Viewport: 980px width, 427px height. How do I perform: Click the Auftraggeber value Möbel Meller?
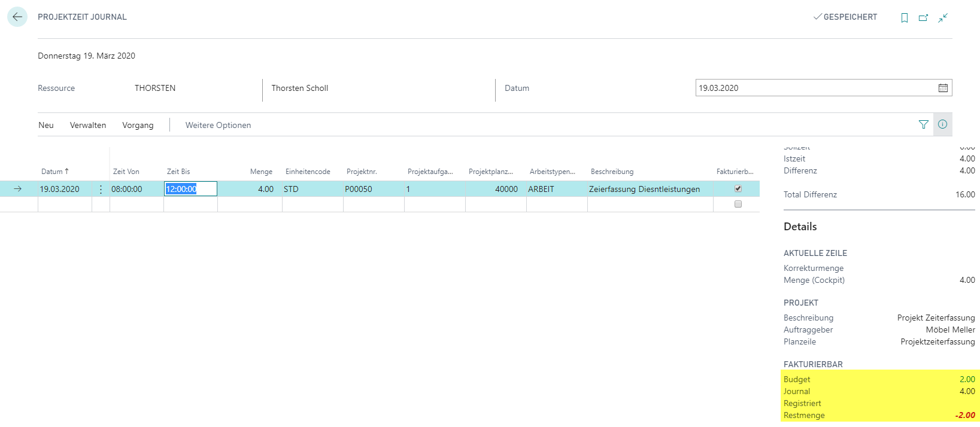pyautogui.click(x=950, y=330)
